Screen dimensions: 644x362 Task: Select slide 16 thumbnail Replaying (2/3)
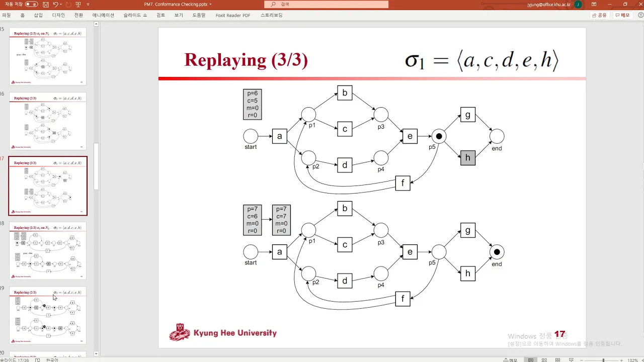pos(48,121)
